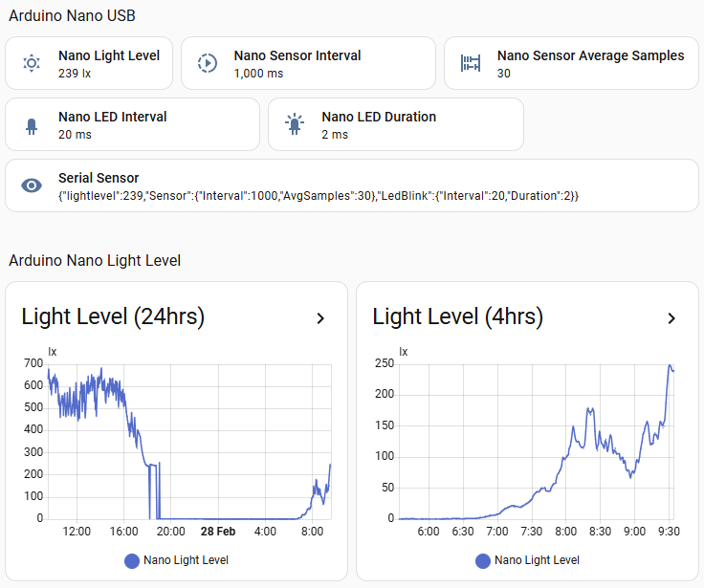Click the 400 y-axis label on 24hrs chart
The height and width of the screenshot is (588, 704).
point(33,429)
